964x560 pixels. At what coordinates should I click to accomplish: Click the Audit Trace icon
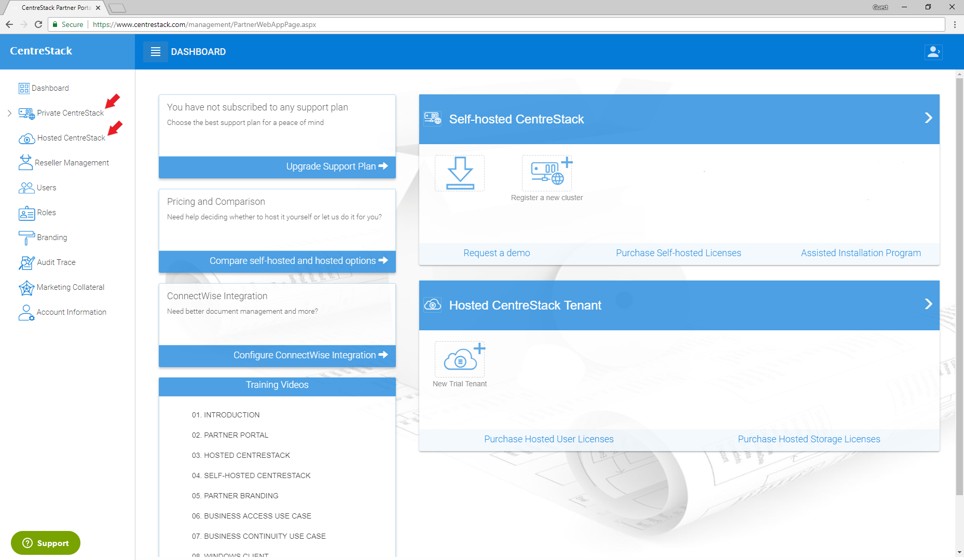point(26,263)
